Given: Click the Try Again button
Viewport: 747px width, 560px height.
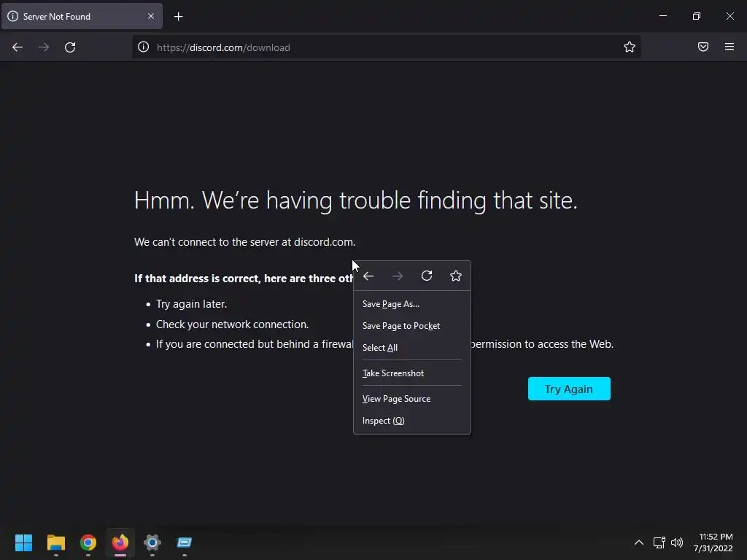Looking at the screenshot, I should tap(569, 389).
